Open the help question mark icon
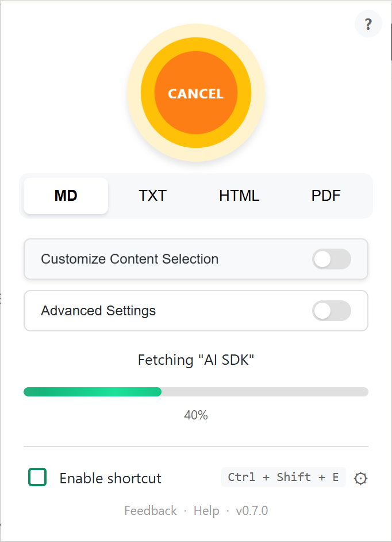This screenshot has width=392, height=542. pyautogui.click(x=368, y=24)
